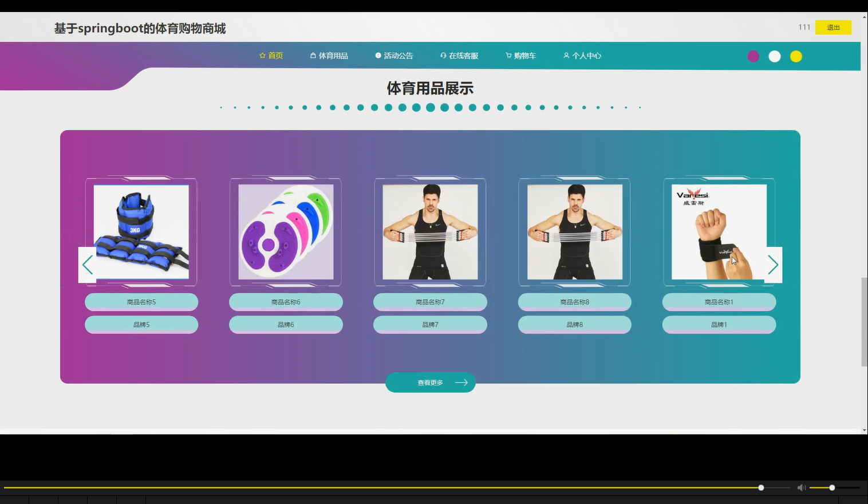Viewport: 868px width, 504px height.
Task: Select the white theme color circle
Action: [x=774, y=56]
